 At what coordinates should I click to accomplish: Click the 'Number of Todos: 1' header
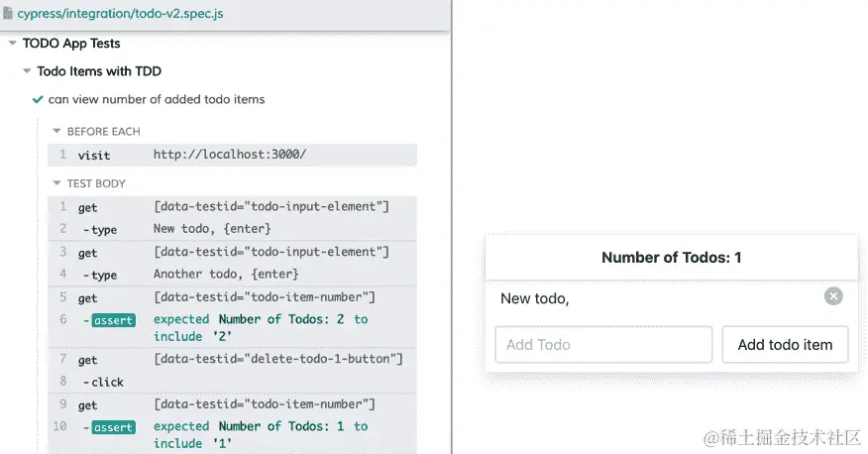[672, 258]
